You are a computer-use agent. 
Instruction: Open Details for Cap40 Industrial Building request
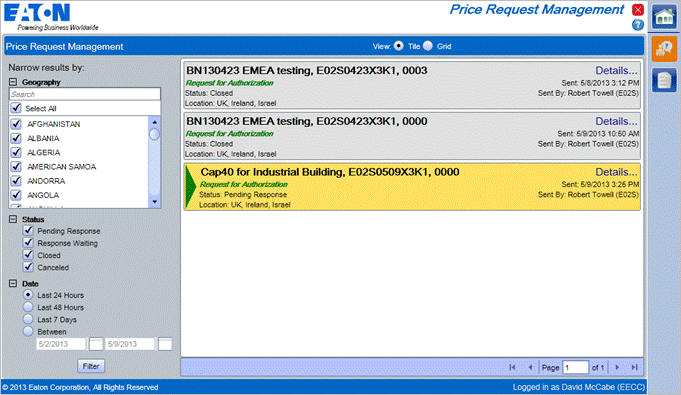616,172
